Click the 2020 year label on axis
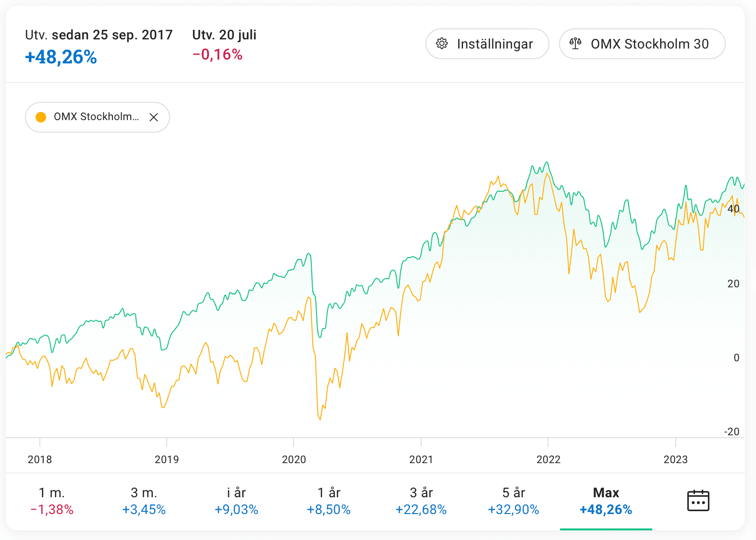Image resolution: width=756 pixels, height=540 pixels. pyautogui.click(x=294, y=459)
